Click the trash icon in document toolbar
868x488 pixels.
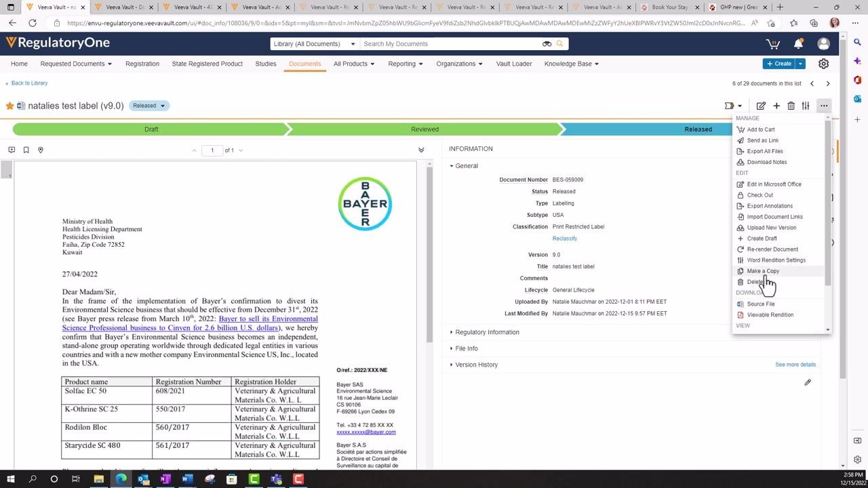click(x=791, y=106)
